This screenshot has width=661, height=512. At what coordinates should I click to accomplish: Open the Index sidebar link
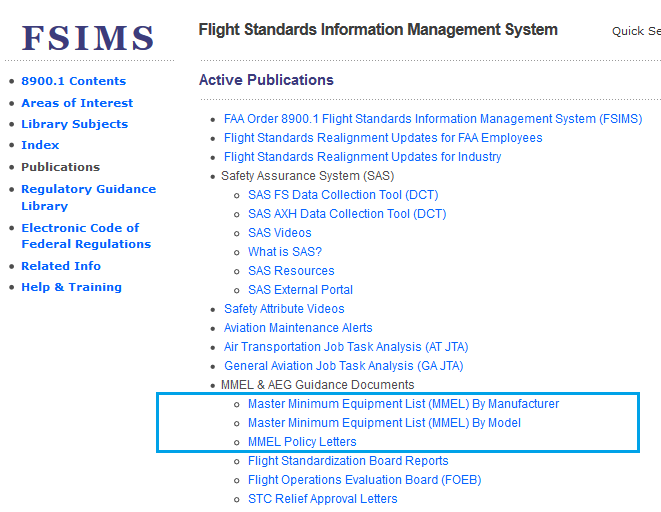(40, 145)
